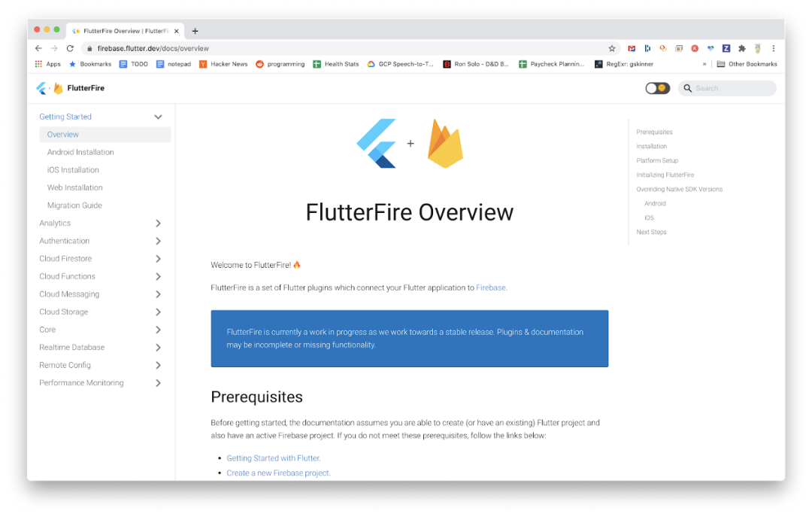
Task: Follow the Firebase link in intro
Action: tap(491, 287)
